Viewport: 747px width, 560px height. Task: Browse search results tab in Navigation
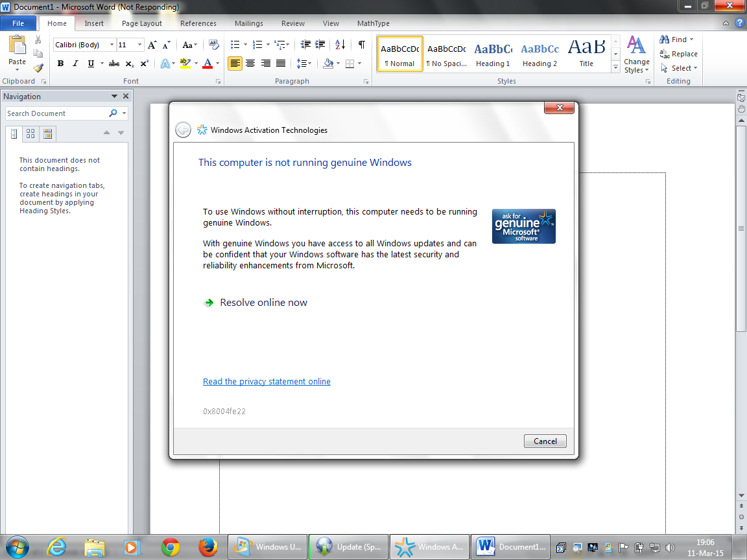click(x=47, y=134)
